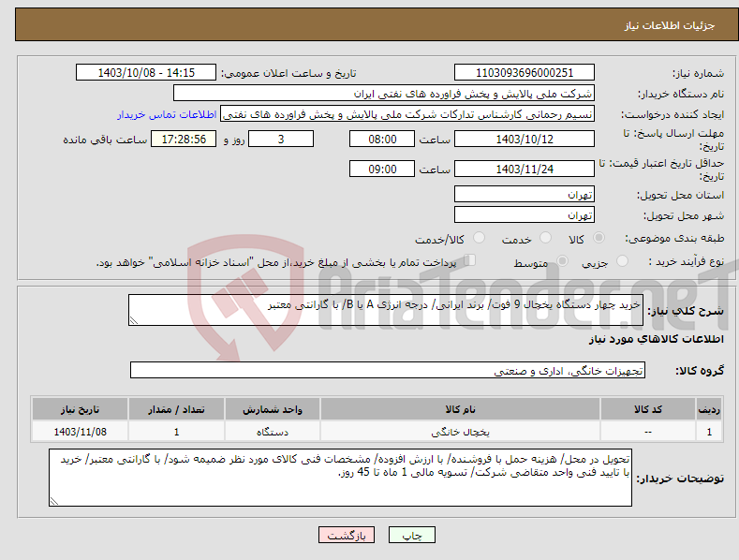Click the announcement date field 1403/10/08 - 14:15
The width and height of the screenshot is (739, 560).
[146, 73]
